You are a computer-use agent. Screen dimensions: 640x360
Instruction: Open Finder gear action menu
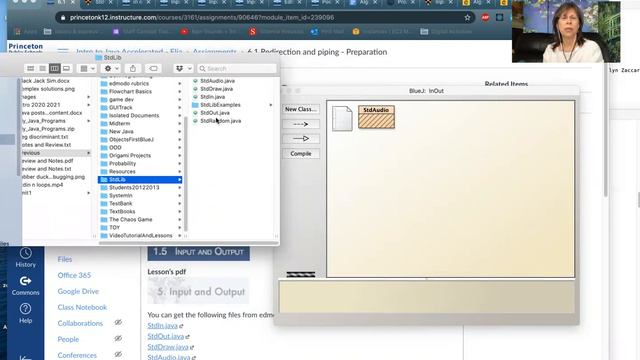[x=111, y=69]
